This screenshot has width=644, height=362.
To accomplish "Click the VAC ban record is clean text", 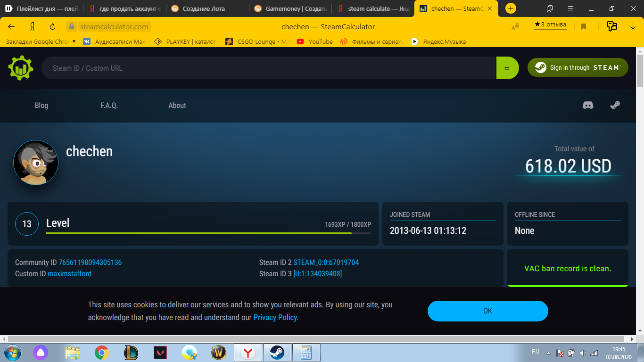I will tap(568, 268).
